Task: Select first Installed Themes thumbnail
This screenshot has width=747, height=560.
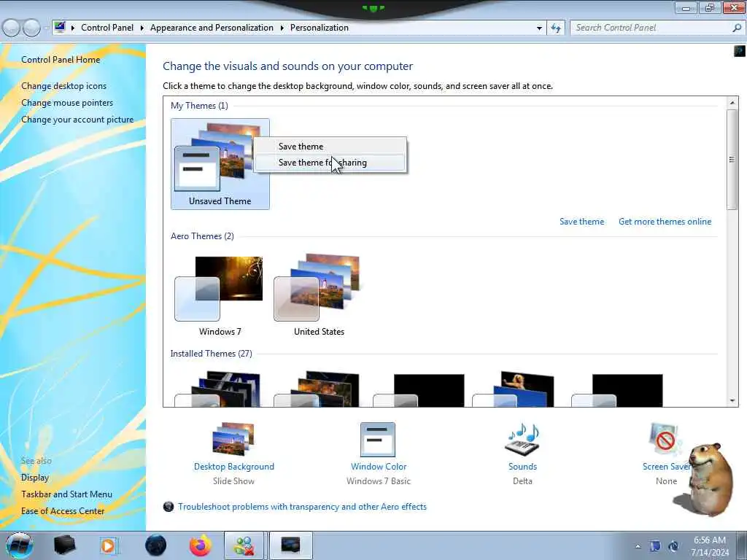Action: (220, 389)
